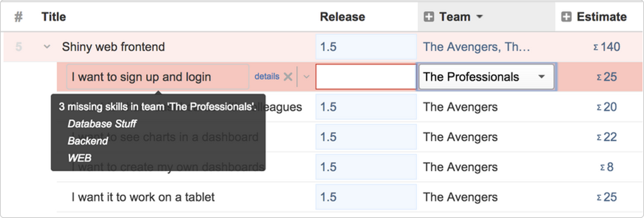Select the Title column header

tap(54, 17)
